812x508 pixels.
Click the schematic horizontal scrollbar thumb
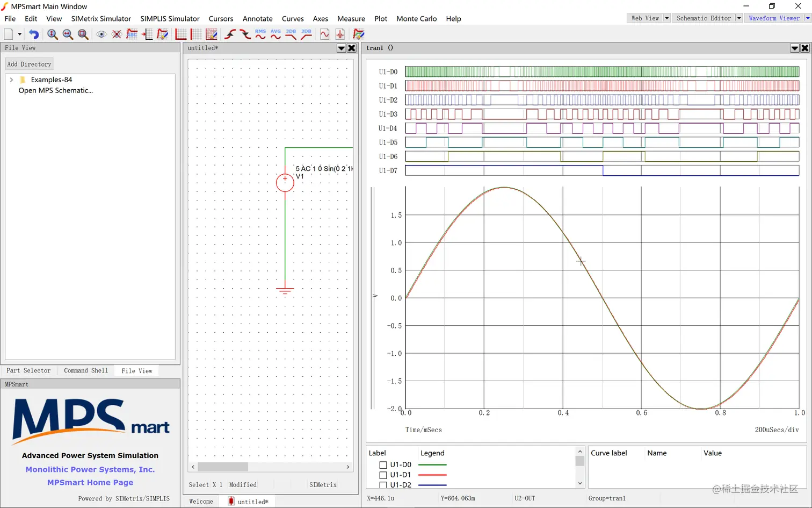pyautogui.click(x=223, y=467)
